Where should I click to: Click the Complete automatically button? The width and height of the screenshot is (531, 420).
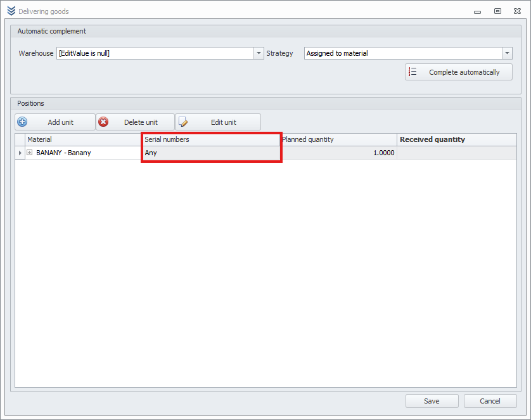(459, 72)
